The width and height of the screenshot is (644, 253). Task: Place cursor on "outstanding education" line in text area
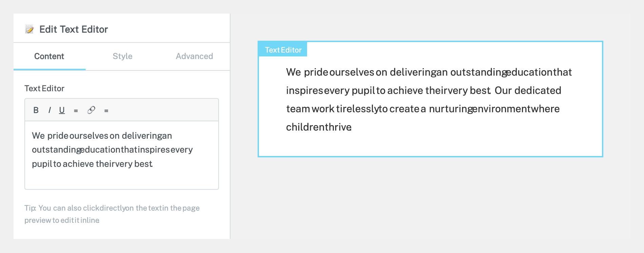pyautogui.click(x=112, y=150)
